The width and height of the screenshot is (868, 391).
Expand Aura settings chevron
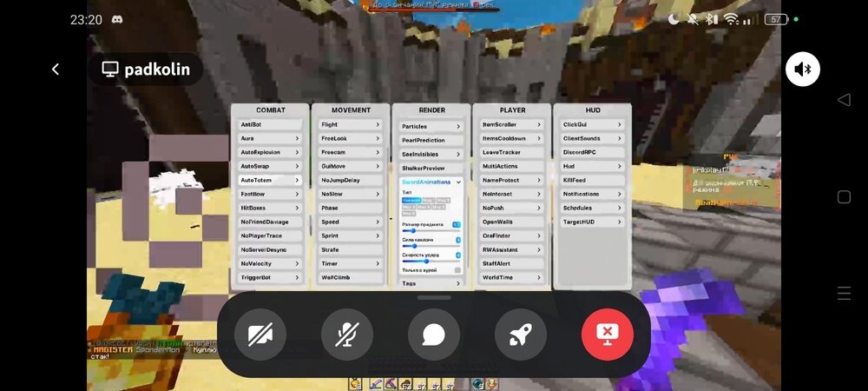point(297,138)
